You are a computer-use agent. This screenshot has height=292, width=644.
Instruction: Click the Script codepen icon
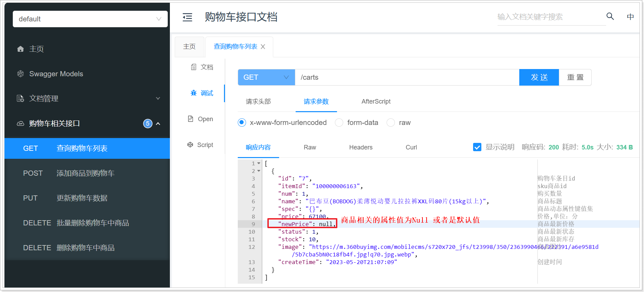(190, 145)
